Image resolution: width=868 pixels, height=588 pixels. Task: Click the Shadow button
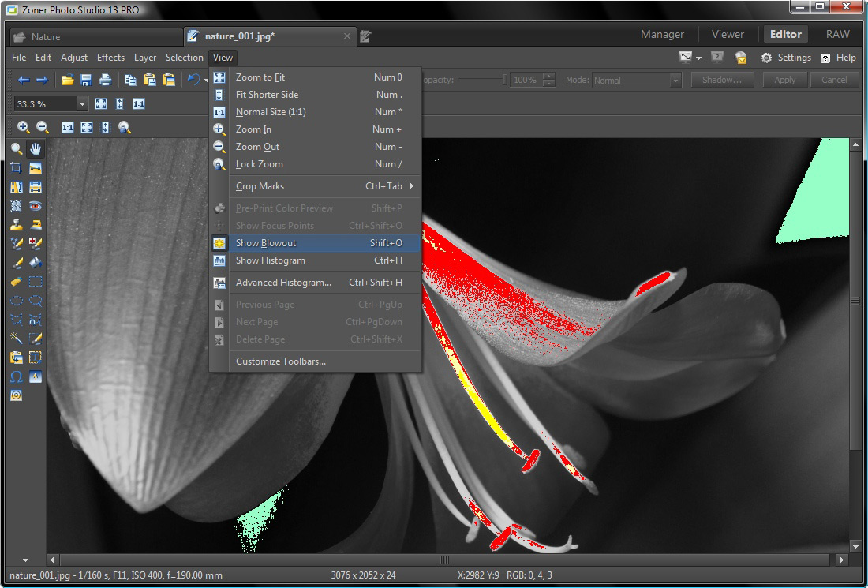(x=722, y=80)
